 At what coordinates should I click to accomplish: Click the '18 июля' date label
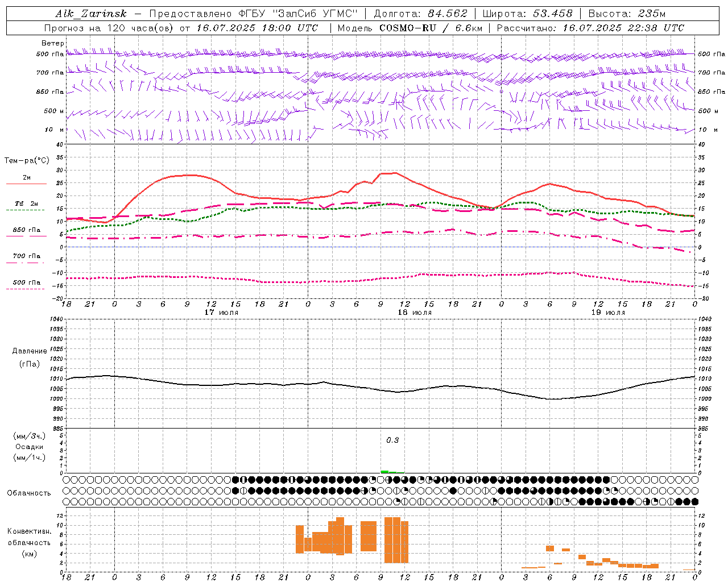[415, 313]
